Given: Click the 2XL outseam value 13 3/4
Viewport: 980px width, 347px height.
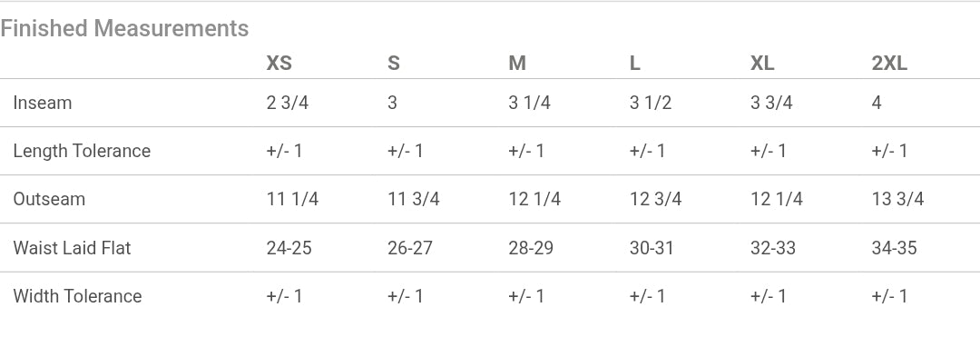Looking at the screenshot, I should pyautogui.click(x=897, y=199).
